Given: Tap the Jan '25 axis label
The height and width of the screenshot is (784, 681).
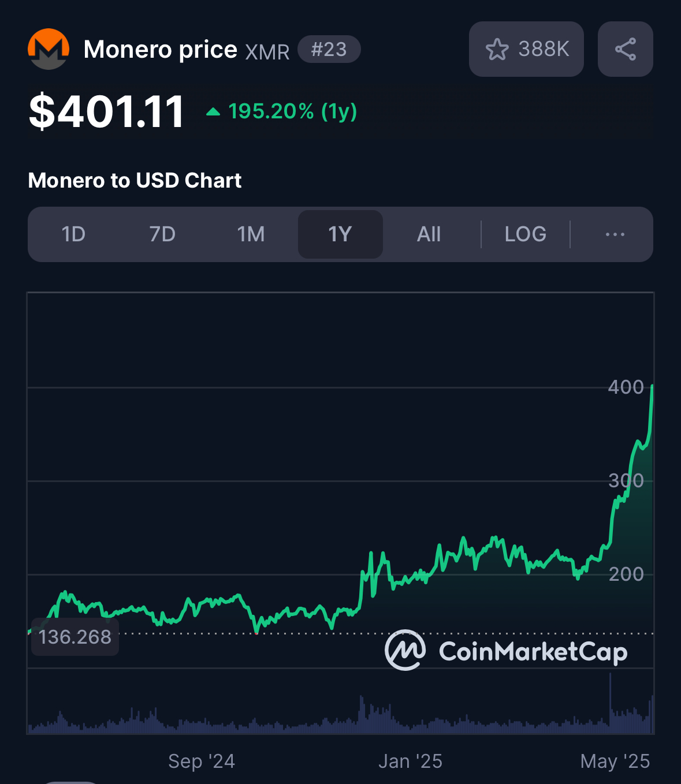Looking at the screenshot, I should tap(410, 761).
